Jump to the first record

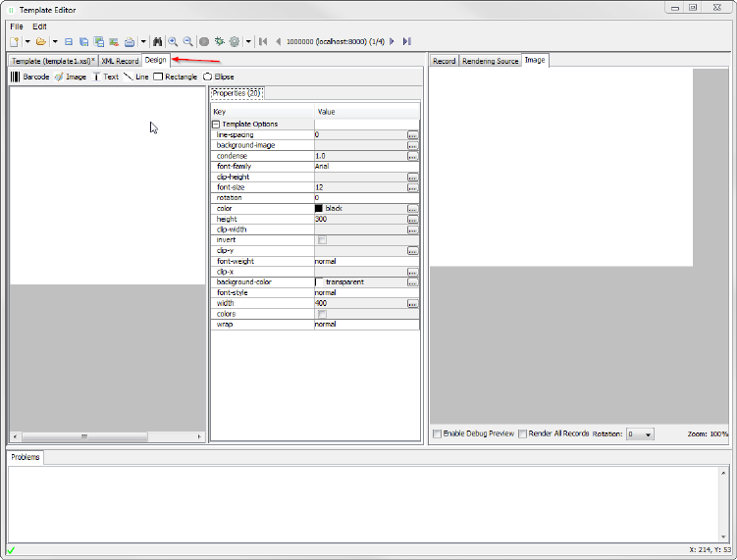(263, 42)
